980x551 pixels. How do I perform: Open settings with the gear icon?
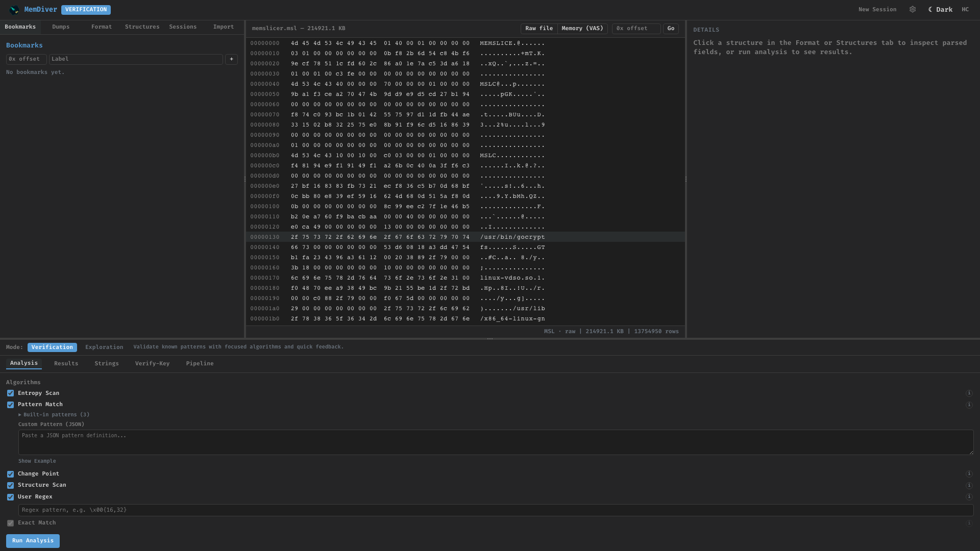913,10
